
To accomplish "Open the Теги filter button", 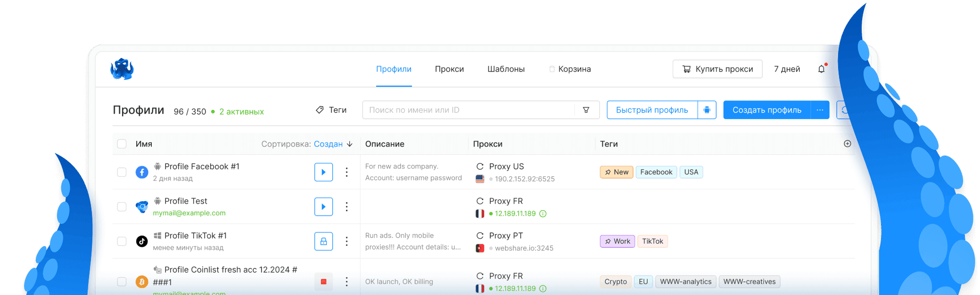I will point(331,110).
